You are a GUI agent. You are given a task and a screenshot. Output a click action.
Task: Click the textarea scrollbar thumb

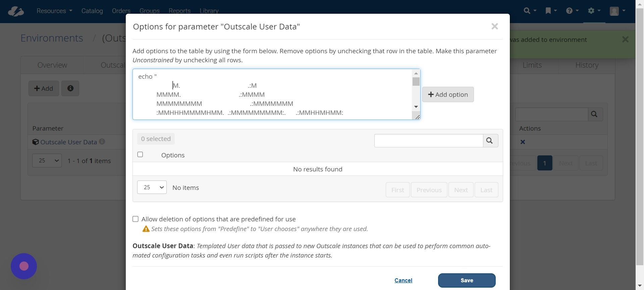416,82
